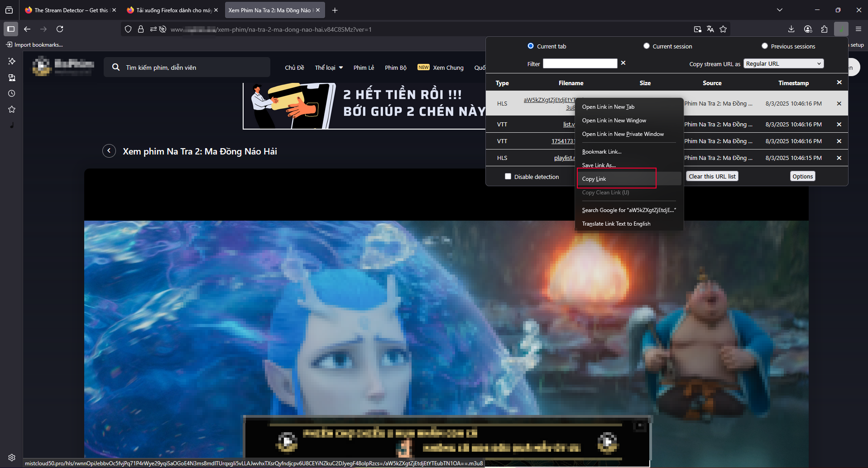Choose Open Link in New Private Window
Screen dimensions: 868x468
[x=629, y=134]
